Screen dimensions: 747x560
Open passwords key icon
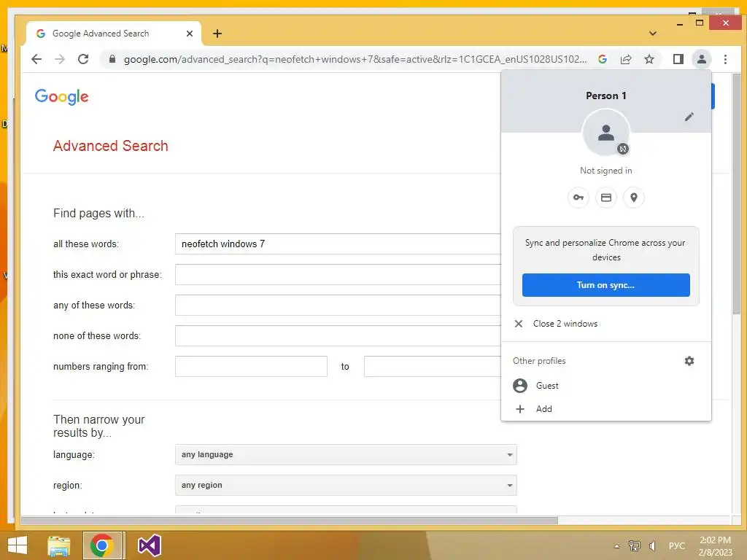[x=578, y=198]
